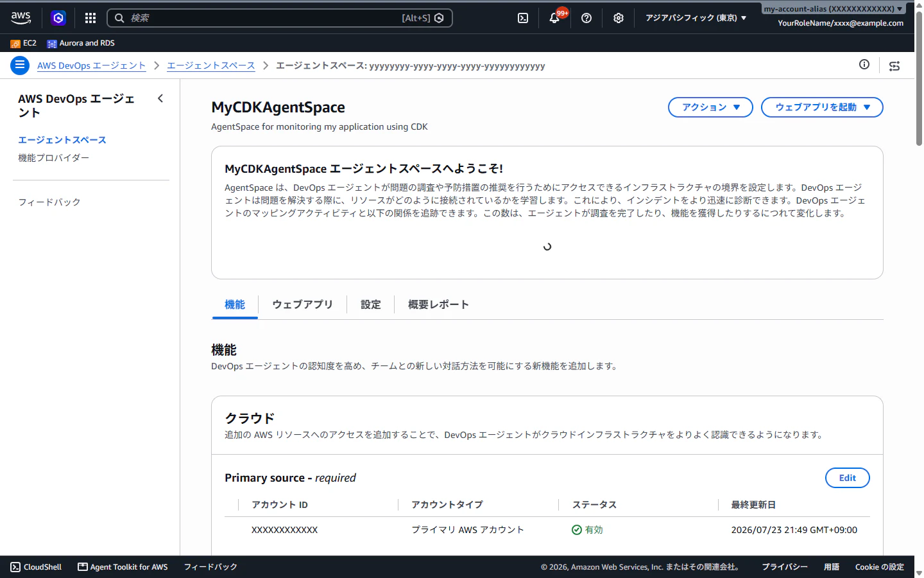Open the info panel icon

(x=864, y=64)
